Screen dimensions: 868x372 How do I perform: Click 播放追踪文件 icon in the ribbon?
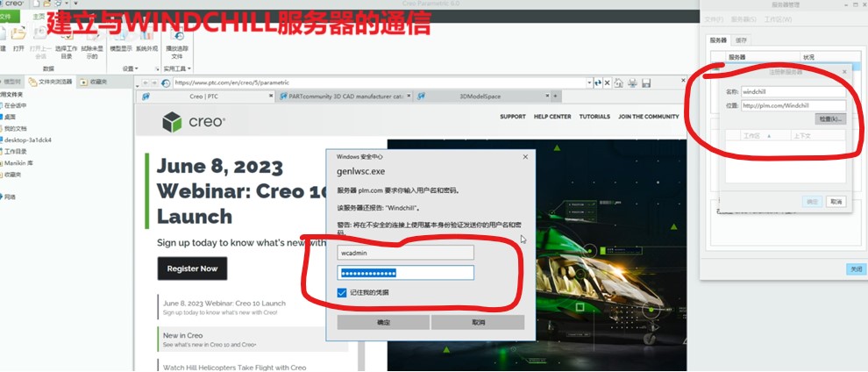(x=178, y=35)
